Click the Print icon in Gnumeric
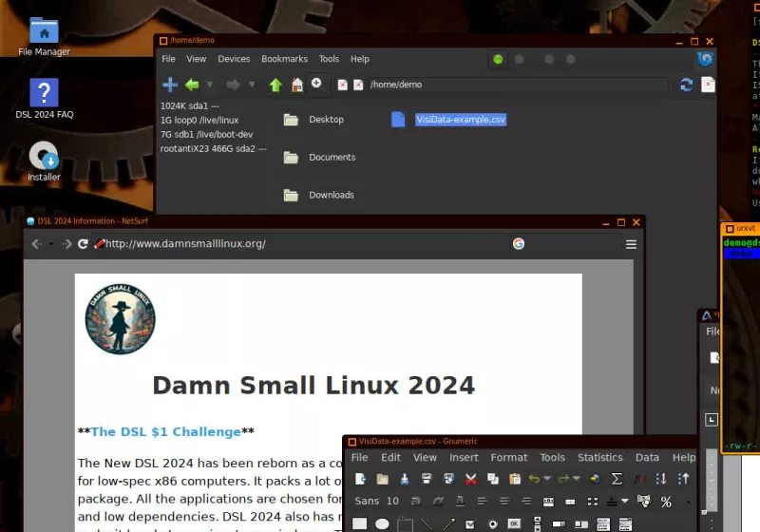This screenshot has width=760, height=532. point(427,479)
